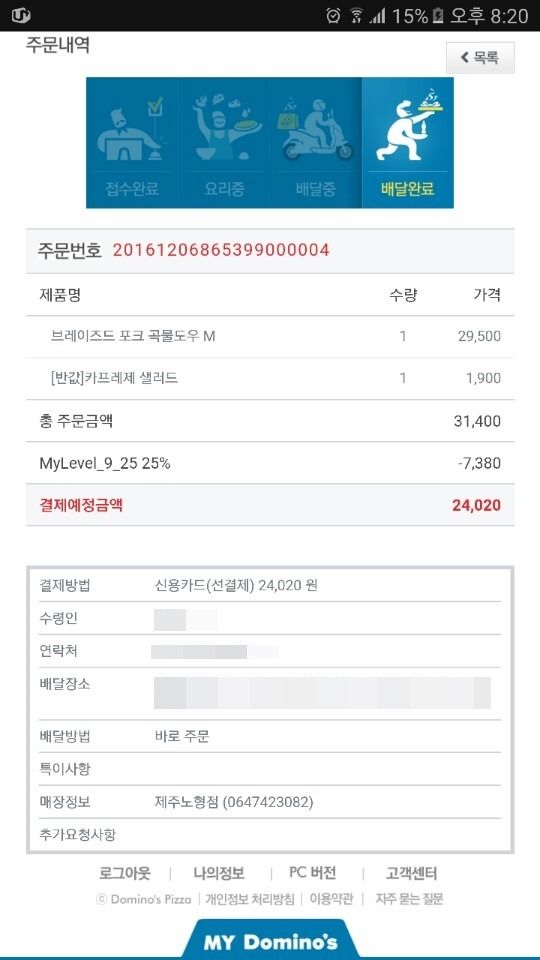
Task: Open the 이용약관 link
Action: 331,899
